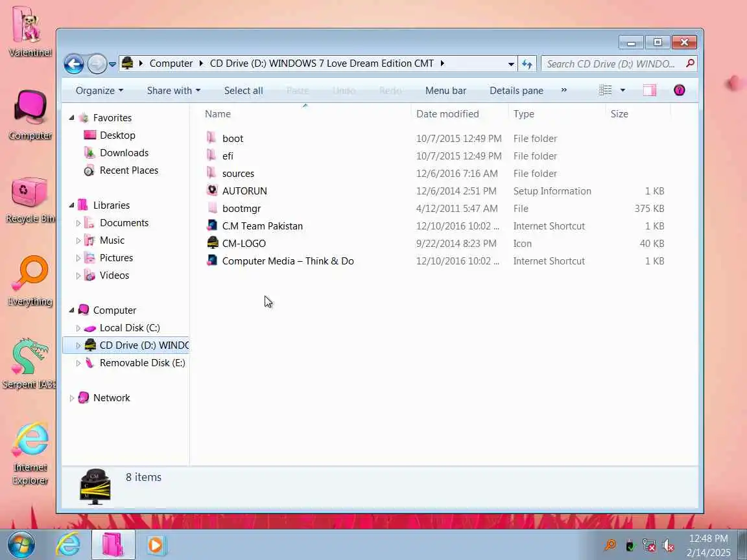Open the Valentine desktop icon

point(29,31)
